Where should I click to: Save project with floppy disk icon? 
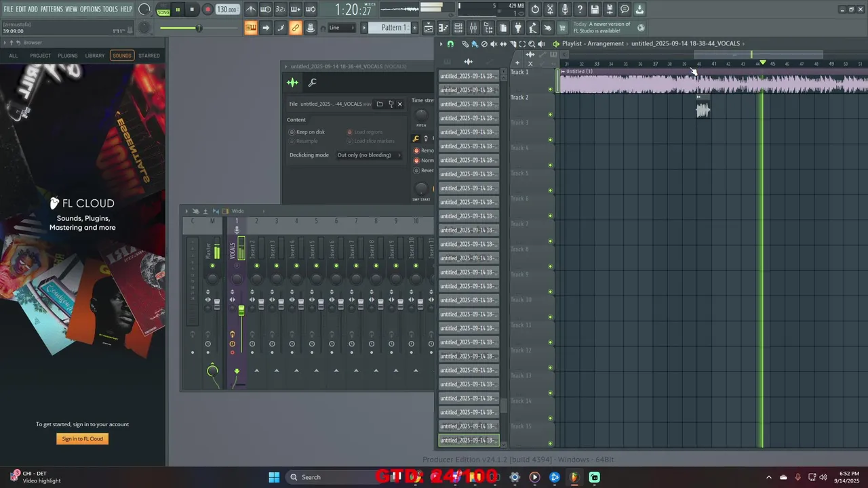[595, 9]
